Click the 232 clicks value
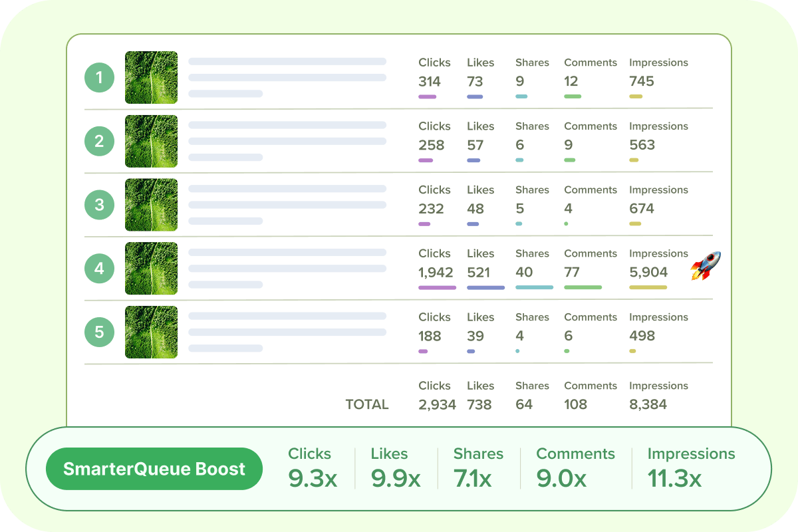This screenshot has width=798, height=532. (431, 209)
